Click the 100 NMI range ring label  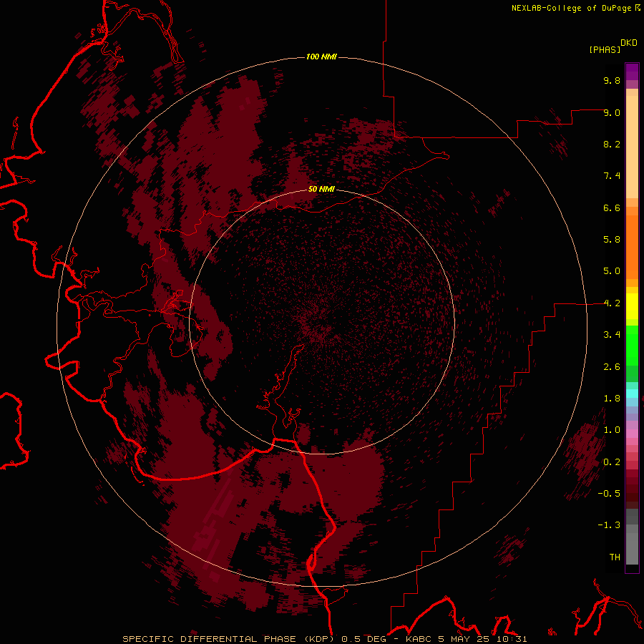[321, 57]
